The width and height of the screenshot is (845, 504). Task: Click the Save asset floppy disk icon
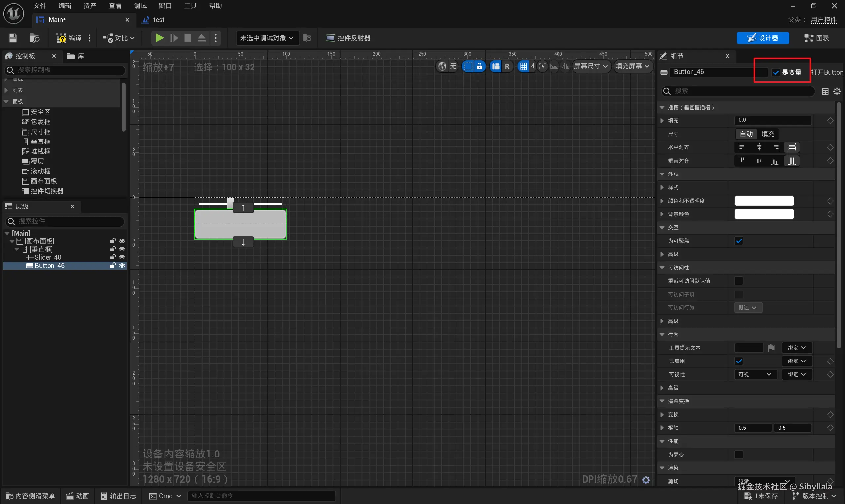(x=13, y=38)
